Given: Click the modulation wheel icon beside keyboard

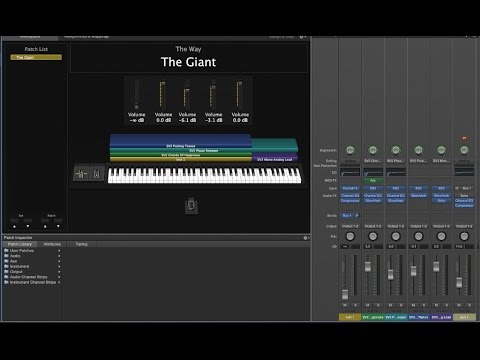Looking at the screenshot, I should [97, 174].
